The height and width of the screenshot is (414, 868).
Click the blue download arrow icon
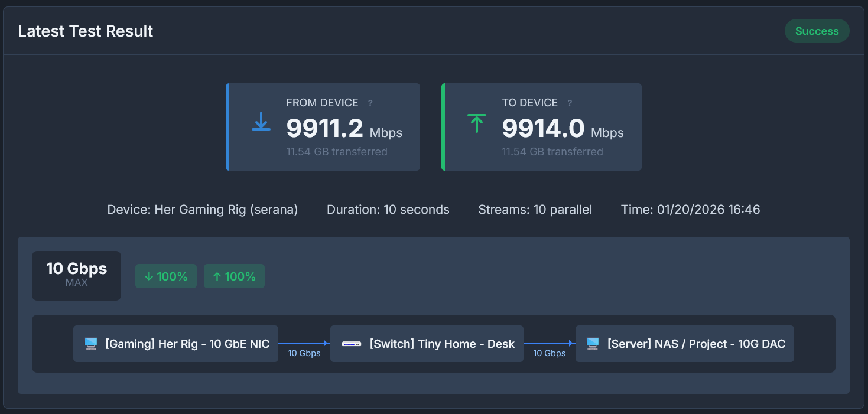coord(261,122)
